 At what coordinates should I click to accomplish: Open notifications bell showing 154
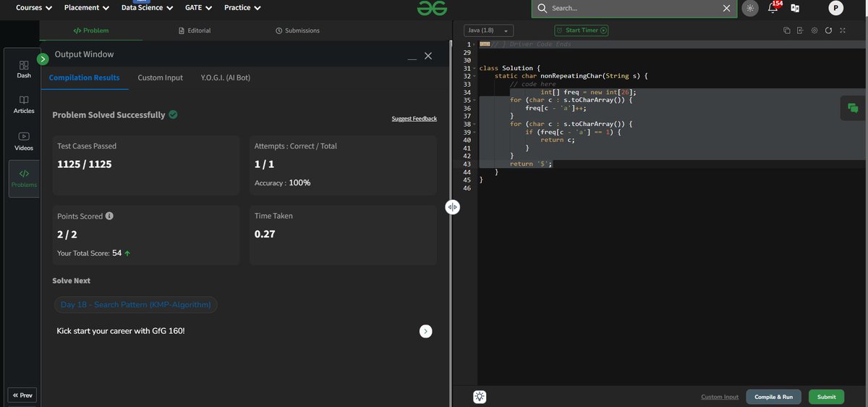[x=773, y=8]
